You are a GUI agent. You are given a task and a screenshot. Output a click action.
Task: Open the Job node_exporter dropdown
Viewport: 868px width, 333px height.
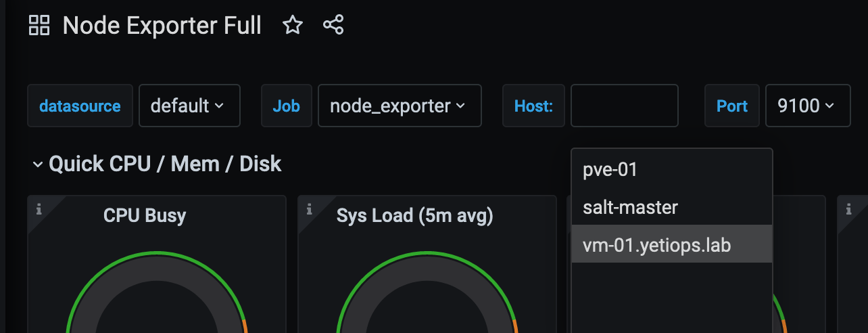[x=400, y=106]
